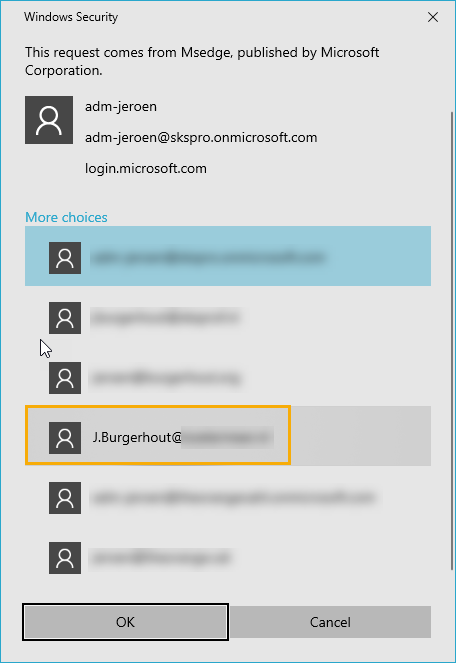
Task: Pick the third blurred account entry in the list
Action: (166, 378)
